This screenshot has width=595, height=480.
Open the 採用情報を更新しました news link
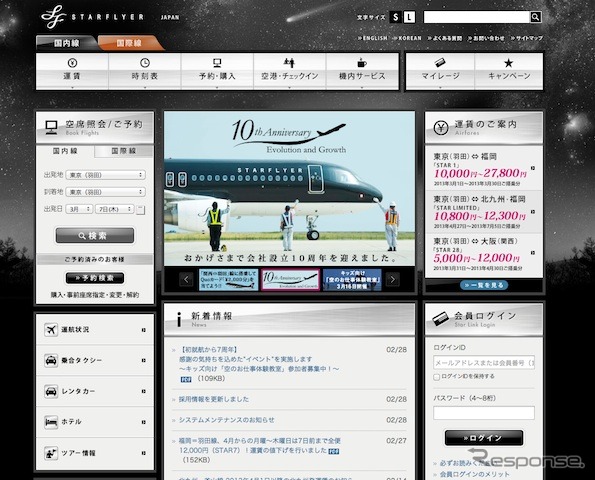(x=214, y=399)
